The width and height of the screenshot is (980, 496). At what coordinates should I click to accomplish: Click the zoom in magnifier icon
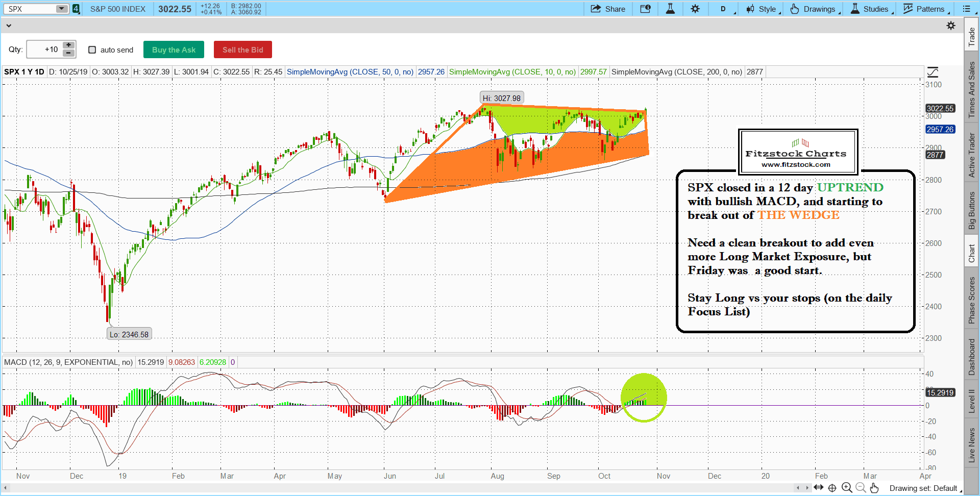[x=847, y=488]
